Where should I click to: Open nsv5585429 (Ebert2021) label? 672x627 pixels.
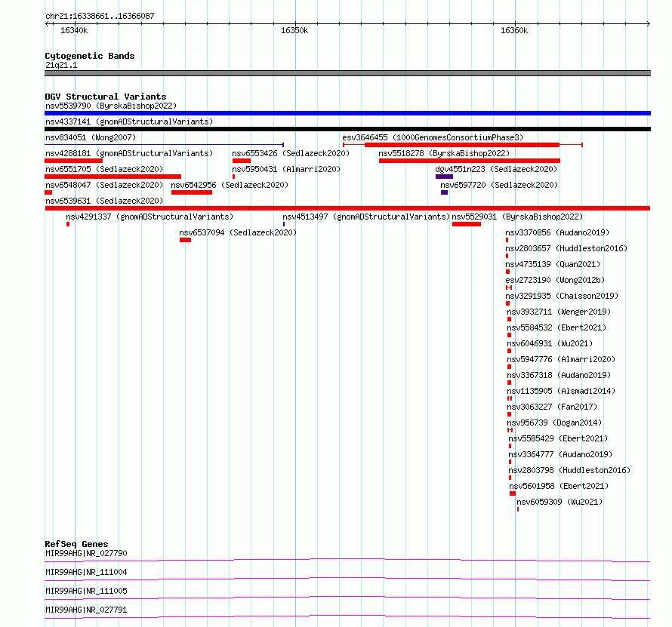click(558, 438)
